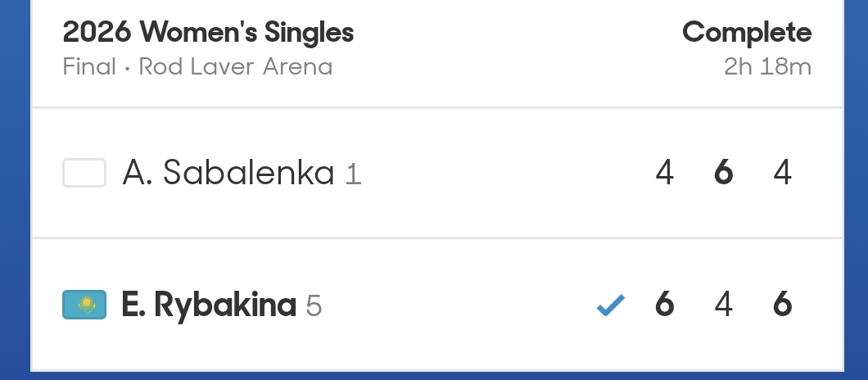Select Rybakina's third set score
868x380 pixels.
783,305
